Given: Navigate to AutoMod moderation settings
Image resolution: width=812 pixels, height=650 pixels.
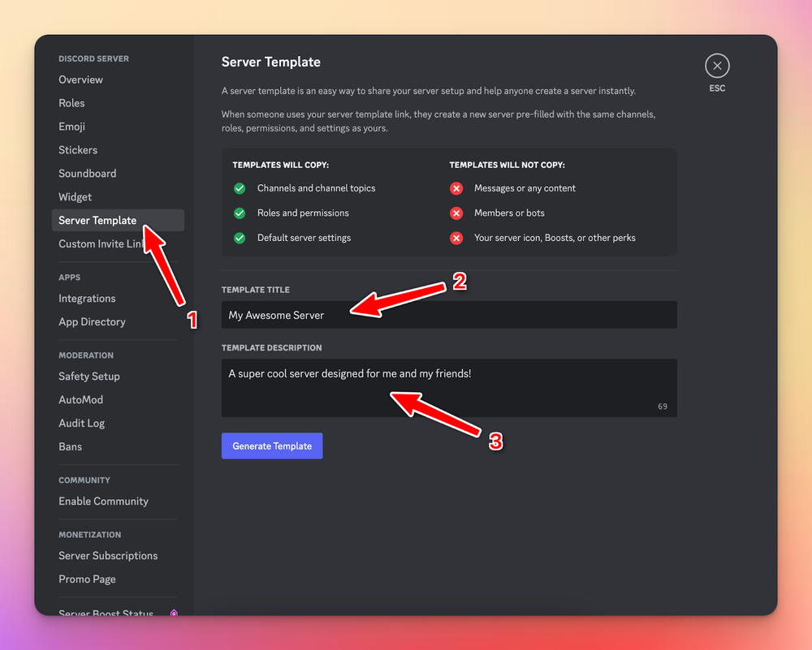Looking at the screenshot, I should coord(80,400).
